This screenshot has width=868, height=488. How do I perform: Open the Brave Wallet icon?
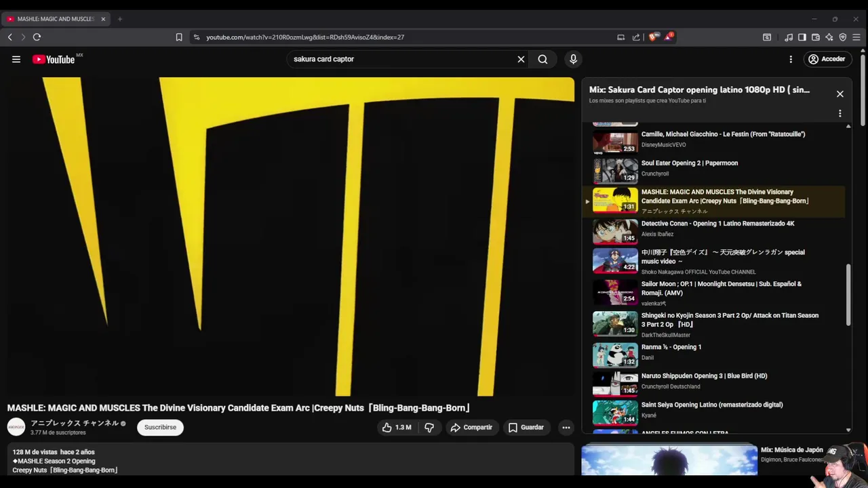tap(815, 37)
